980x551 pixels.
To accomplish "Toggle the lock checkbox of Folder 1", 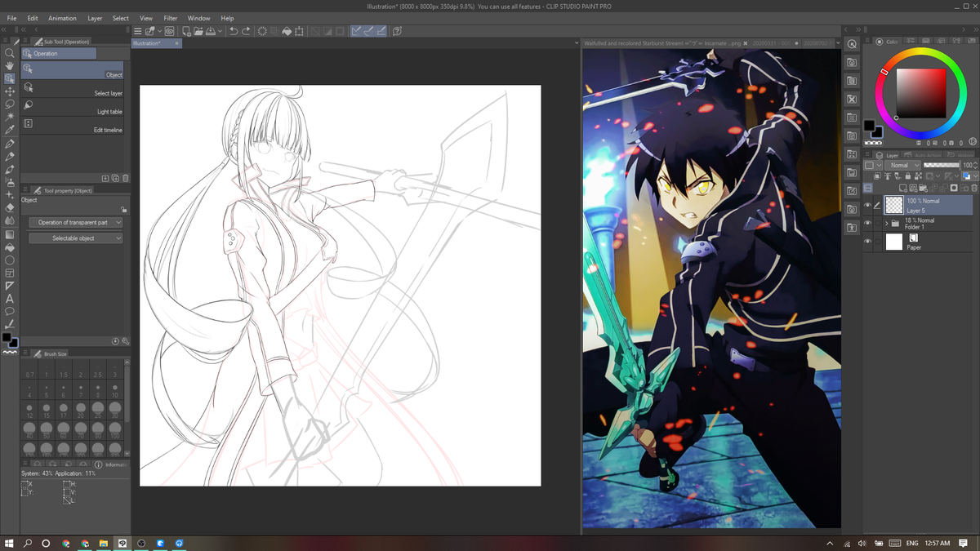I will 878,223.
